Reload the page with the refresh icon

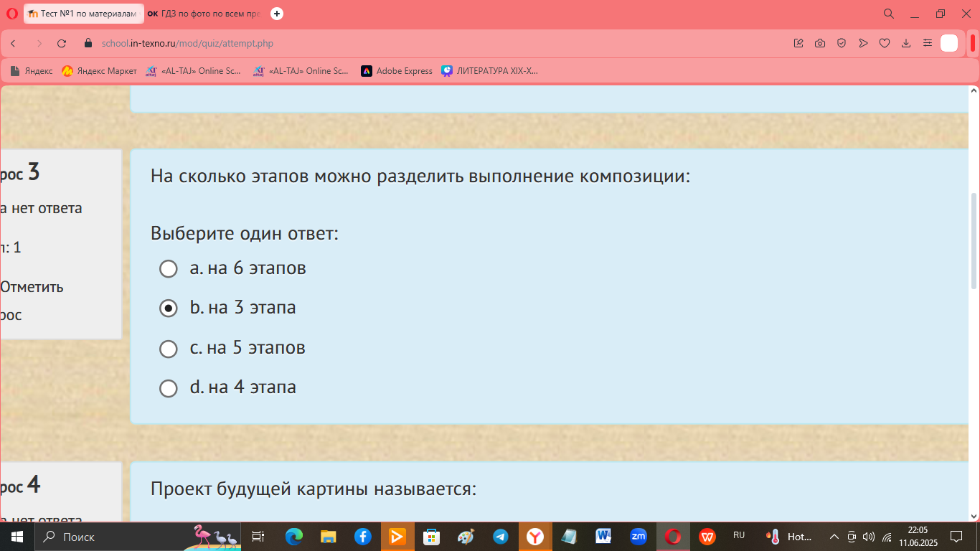click(x=62, y=44)
